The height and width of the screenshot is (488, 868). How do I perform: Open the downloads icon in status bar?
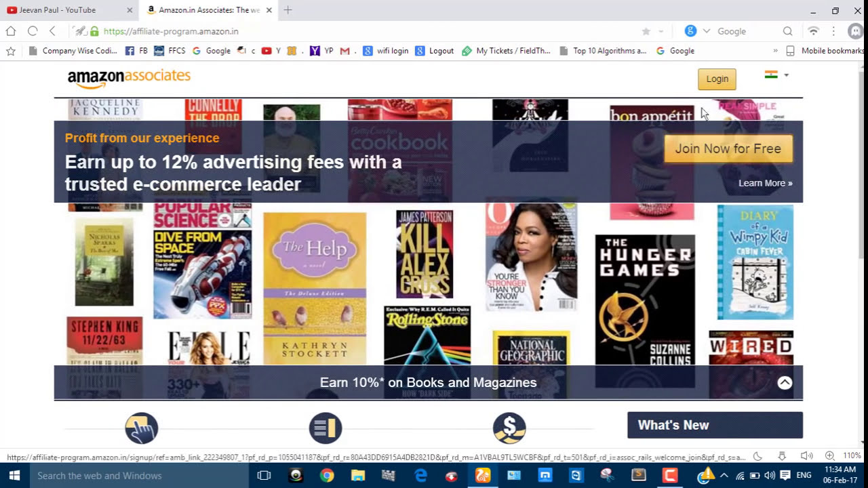(x=782, y=456)
